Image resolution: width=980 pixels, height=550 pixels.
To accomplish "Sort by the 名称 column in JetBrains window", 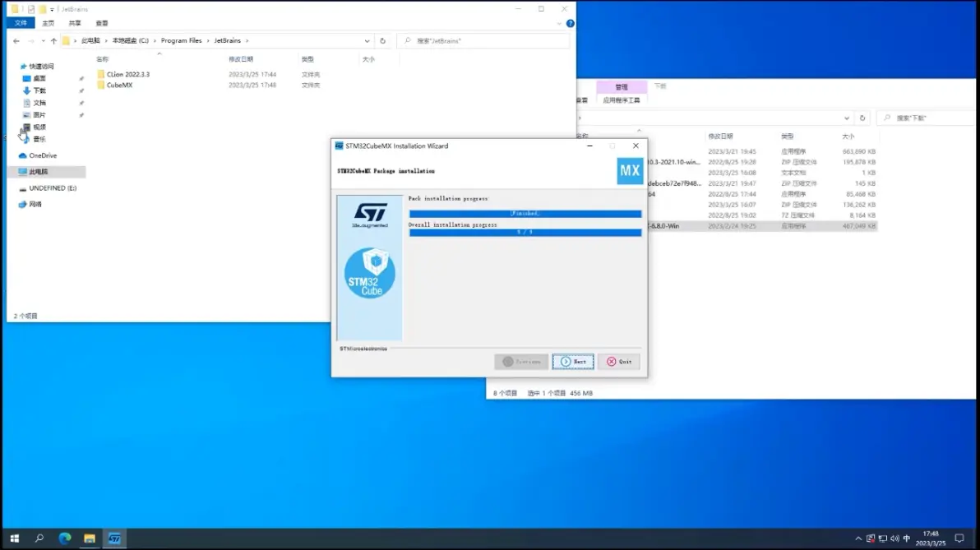I will 103,59.
